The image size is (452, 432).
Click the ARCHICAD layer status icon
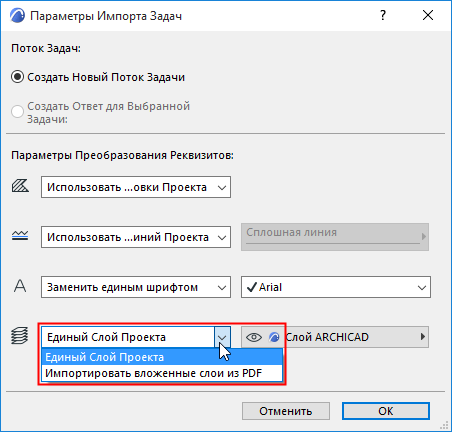(274, 337)
